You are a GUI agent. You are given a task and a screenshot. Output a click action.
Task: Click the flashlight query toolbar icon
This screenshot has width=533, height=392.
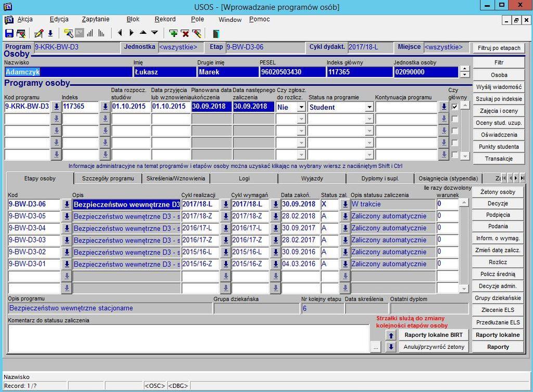click(68, 33)
